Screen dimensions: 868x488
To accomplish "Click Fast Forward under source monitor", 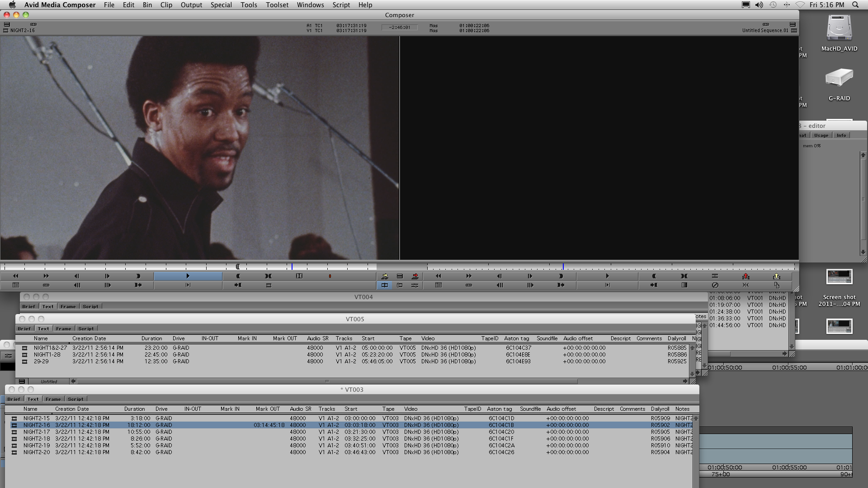I will pos(46,276).
